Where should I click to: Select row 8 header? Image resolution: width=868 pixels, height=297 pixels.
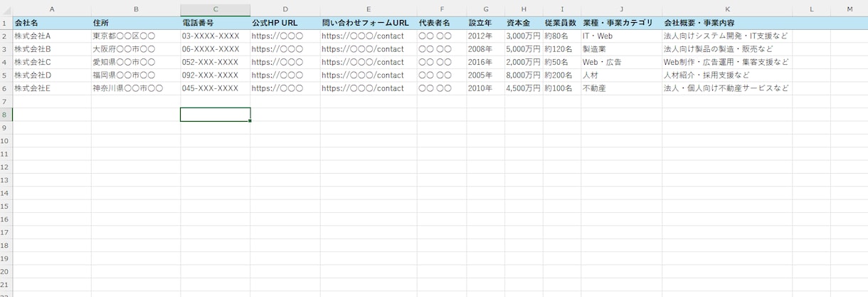[6, 115]
